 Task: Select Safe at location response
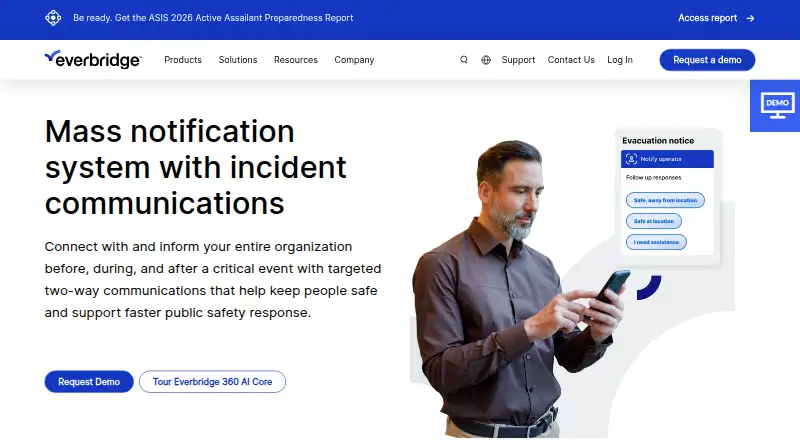point(654,221)
